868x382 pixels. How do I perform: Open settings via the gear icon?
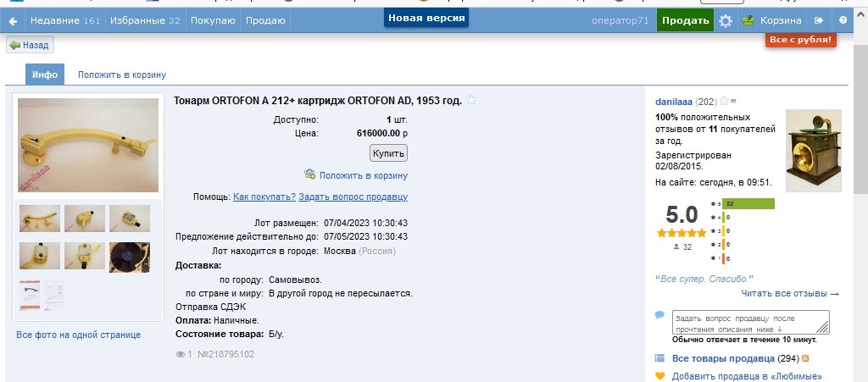point(726,20)
